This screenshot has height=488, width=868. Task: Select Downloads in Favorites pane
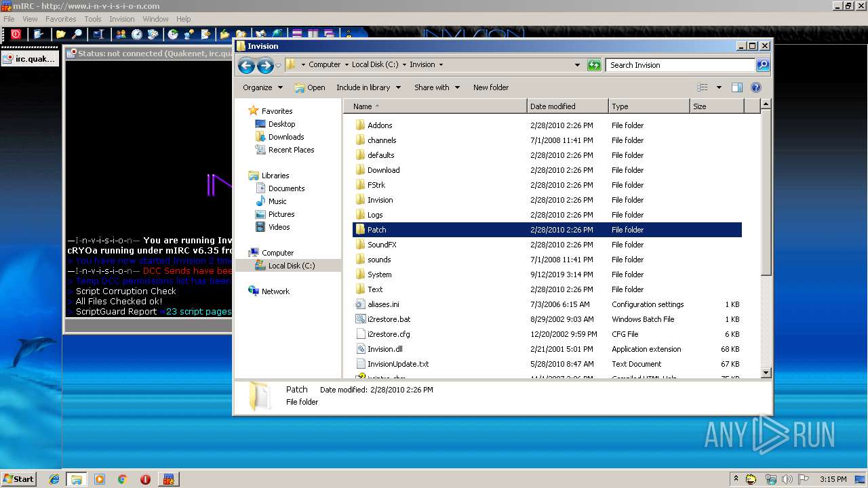pos(279,137)
